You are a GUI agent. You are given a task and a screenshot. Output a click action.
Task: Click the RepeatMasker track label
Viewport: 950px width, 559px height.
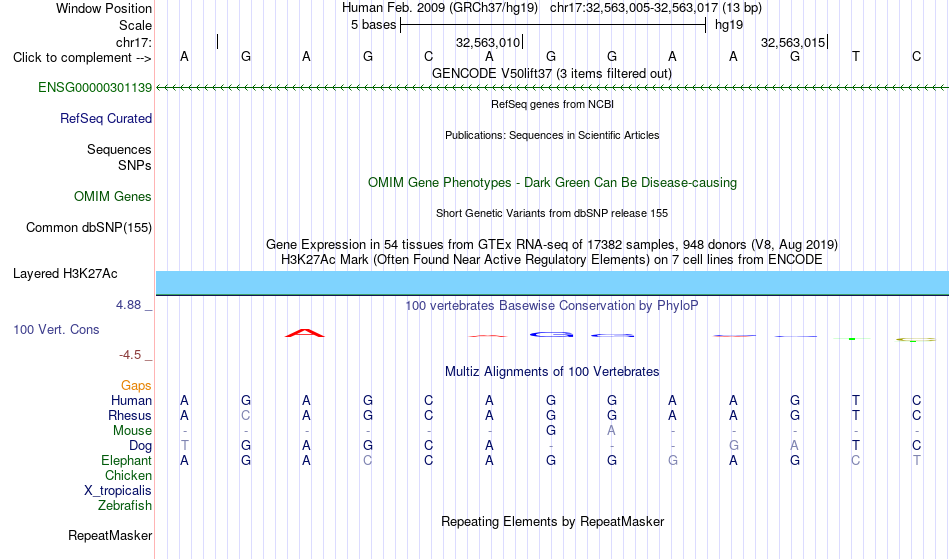[110, 535]
